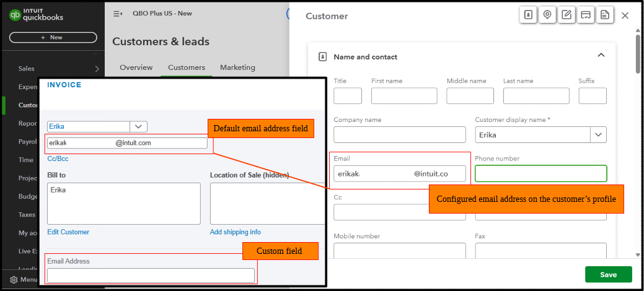The width and height of the screenshot is (644, 291).
Task: Click the customer profile Email field
Action: [400, 173]
